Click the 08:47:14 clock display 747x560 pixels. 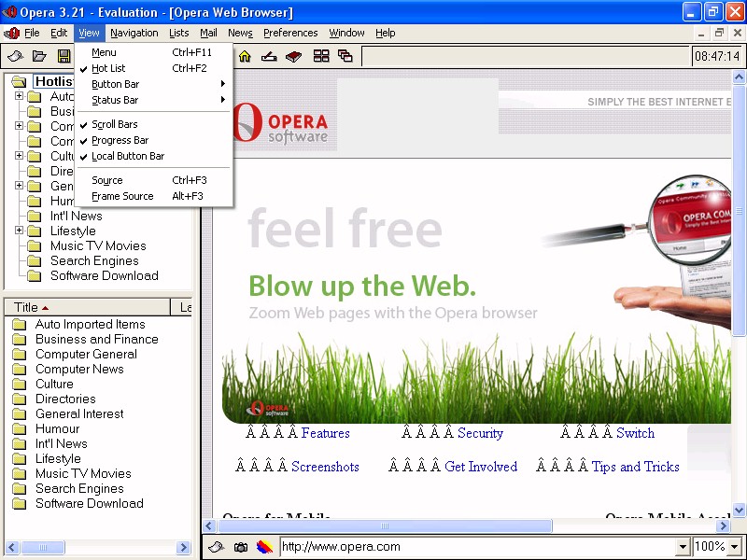pos(717,56)
